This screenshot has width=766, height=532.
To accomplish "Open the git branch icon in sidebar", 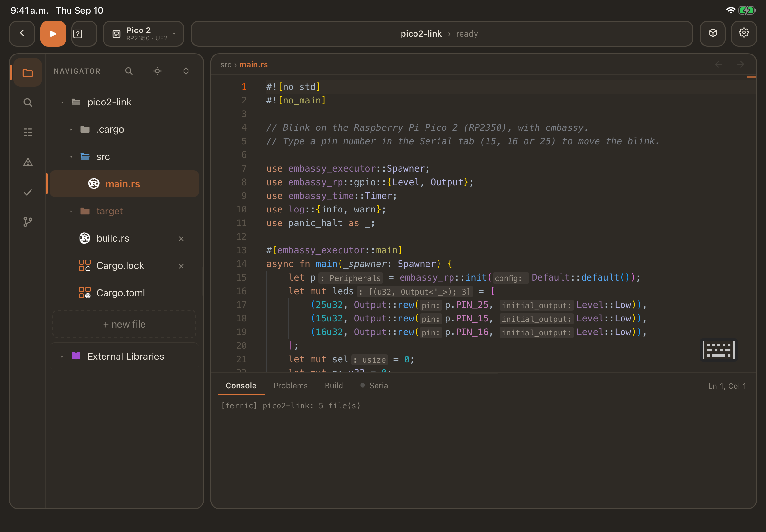I will click(28, 222).
